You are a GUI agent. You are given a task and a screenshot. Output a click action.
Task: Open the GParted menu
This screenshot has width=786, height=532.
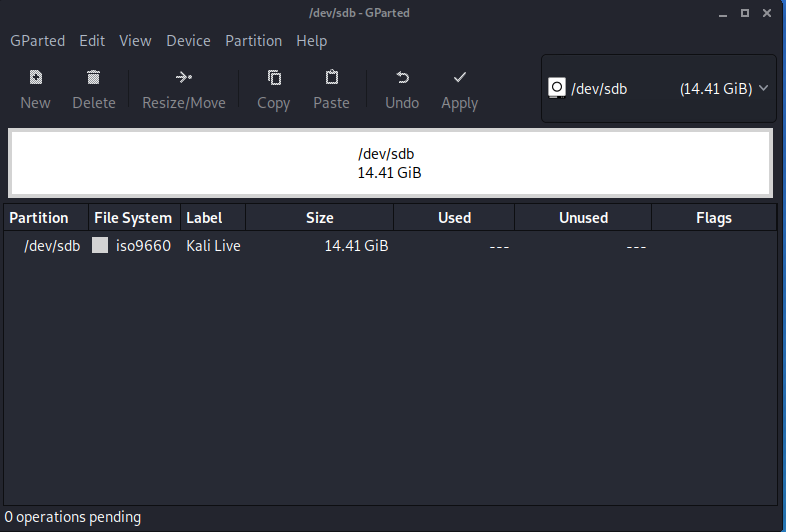point(37,41)
